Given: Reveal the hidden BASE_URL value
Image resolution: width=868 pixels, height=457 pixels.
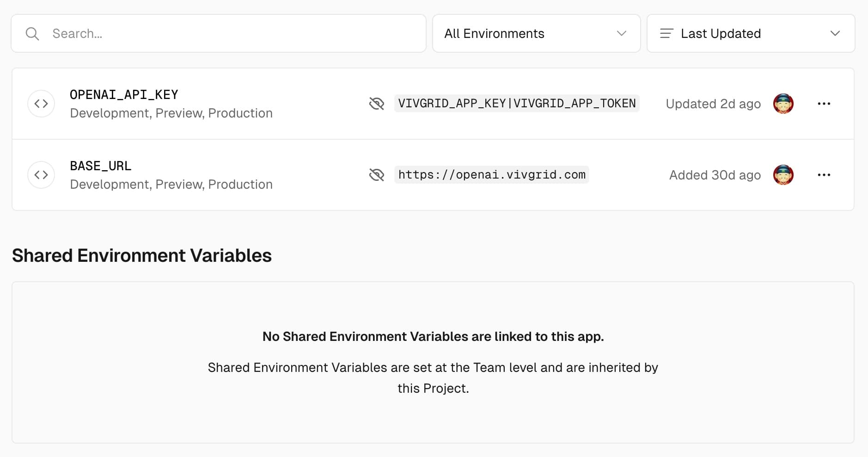Looking at the screenshot, I should (376, 174).
